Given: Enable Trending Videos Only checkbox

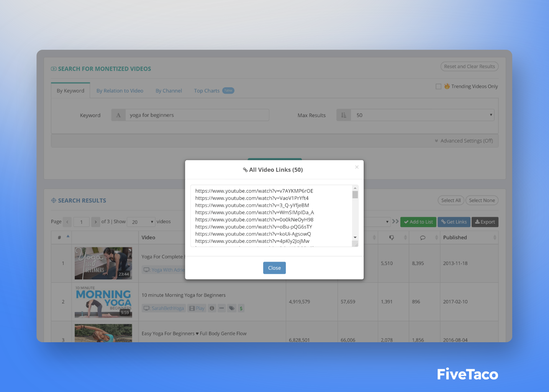Looking at the screenshot, I should tap(438, 87).
